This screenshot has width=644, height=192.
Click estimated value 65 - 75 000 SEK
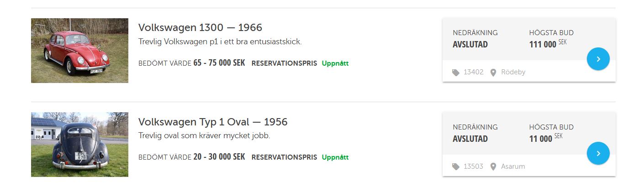point(219,63)
